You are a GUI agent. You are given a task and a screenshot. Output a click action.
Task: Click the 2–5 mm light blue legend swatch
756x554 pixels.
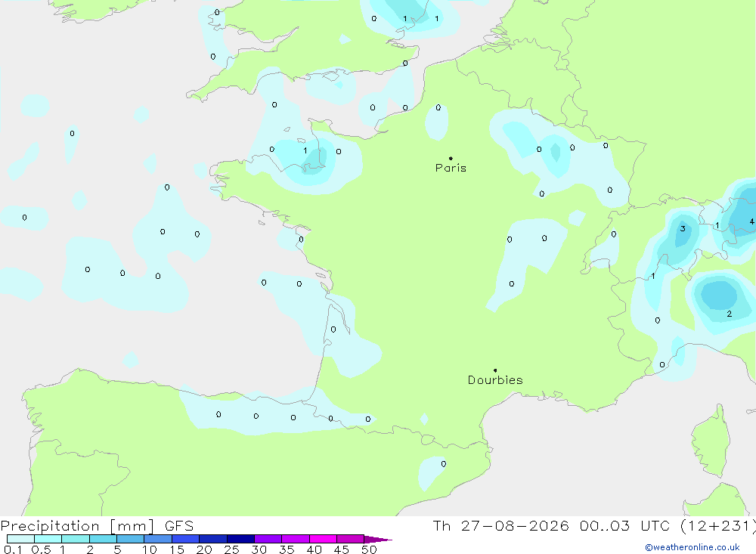click(x=103, y=539)
